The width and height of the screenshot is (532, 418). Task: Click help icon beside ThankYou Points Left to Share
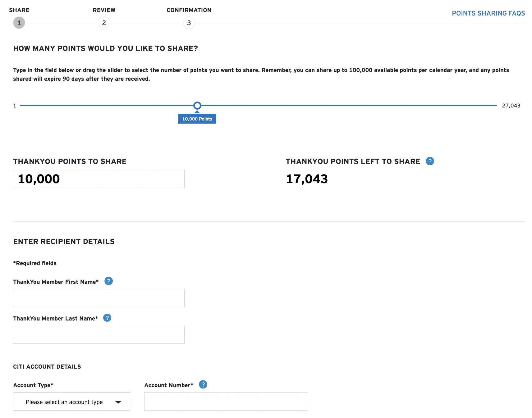430,161
